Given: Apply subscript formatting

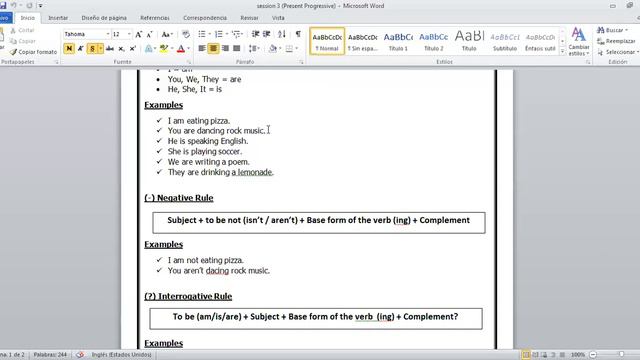Looking at the screenshot, I should click(x=121, y=49).
